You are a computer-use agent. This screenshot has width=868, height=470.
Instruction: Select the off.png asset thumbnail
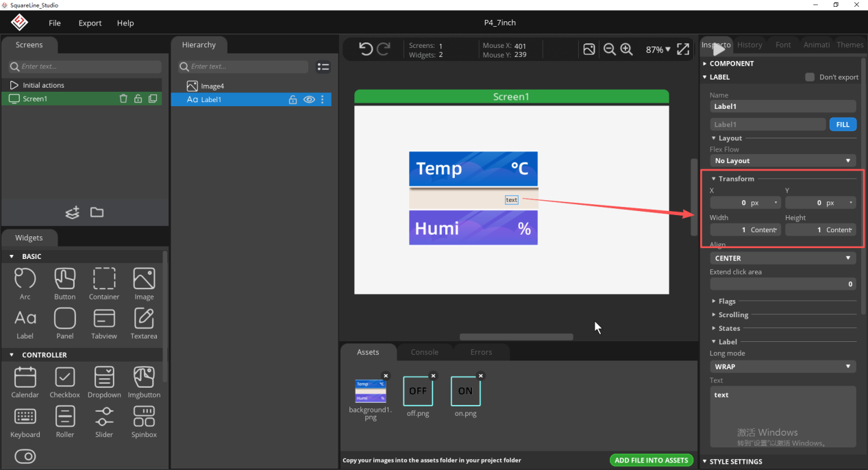418,391
